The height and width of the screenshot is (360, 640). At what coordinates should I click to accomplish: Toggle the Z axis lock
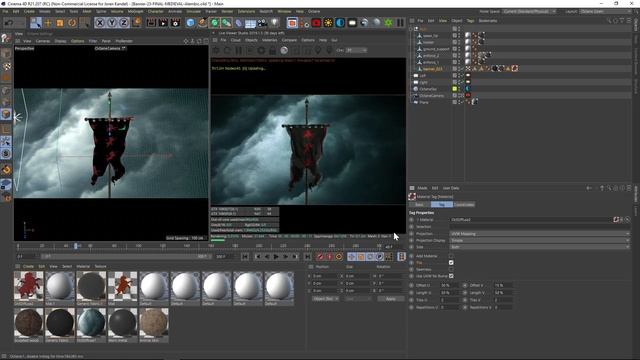click(x=124, y=23)
